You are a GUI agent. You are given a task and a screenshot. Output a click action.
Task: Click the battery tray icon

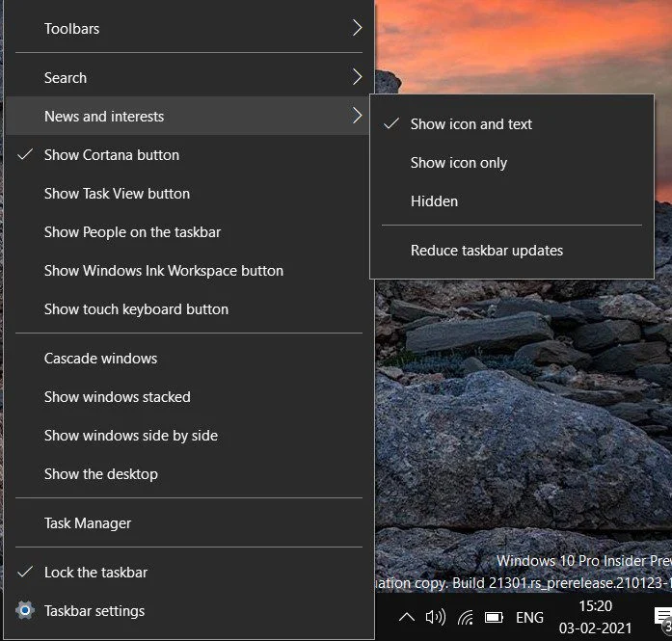coord(494,618)
